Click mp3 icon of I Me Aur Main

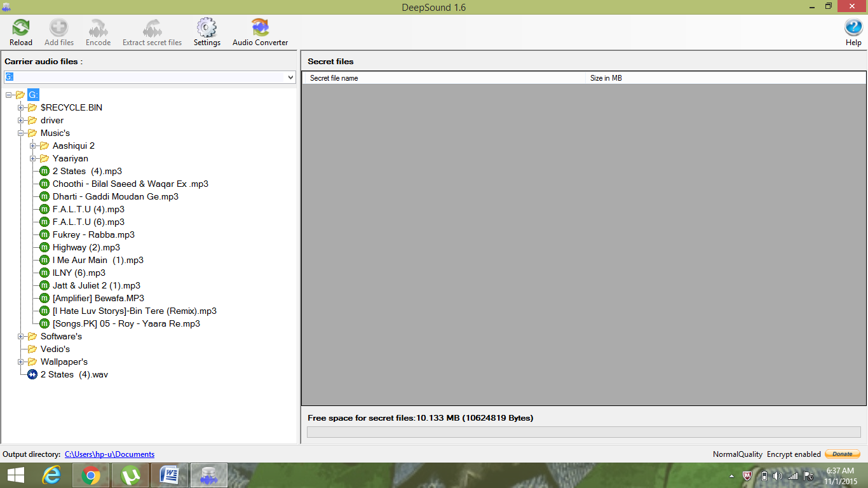[x=44, y=260]
